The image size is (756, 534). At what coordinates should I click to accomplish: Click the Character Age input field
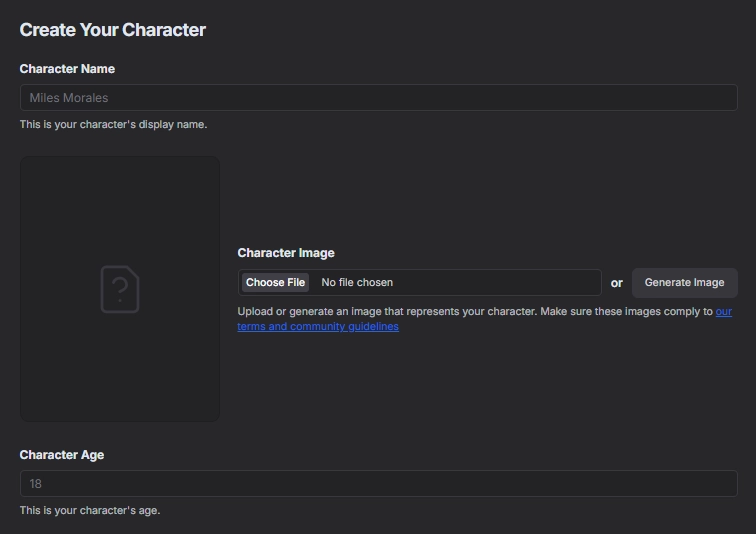(378, 483)
